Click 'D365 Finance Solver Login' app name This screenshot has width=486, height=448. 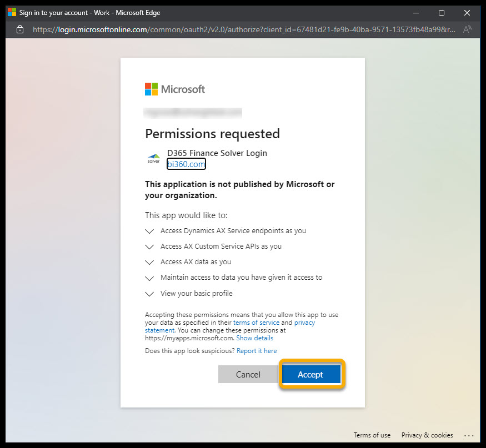point(217,153)
